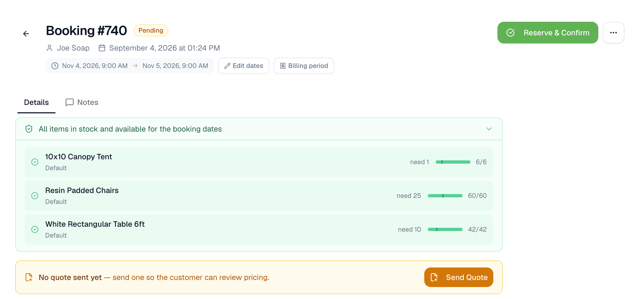Click check circle for White Rectangular Table 6ft

35,229
